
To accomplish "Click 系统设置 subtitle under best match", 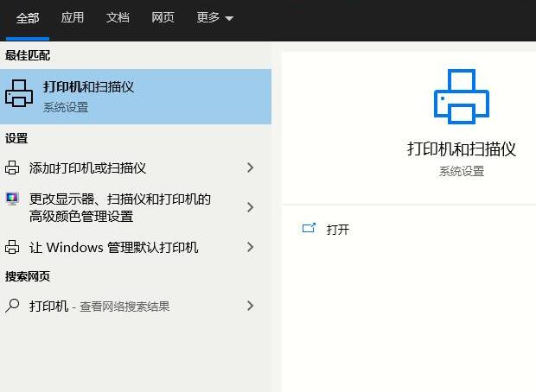I will pyautogui.click(x=66, y=108).
